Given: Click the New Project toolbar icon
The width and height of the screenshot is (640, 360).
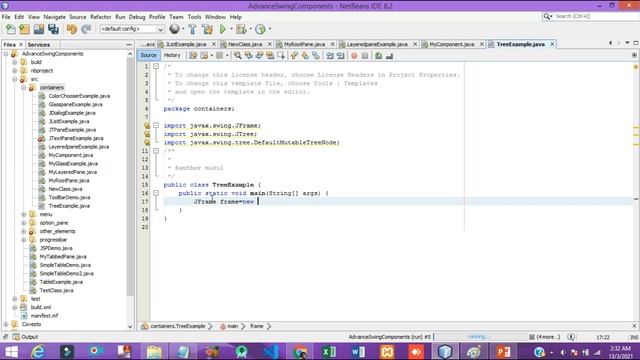Looking at the screenshot, I should [x=24, y=29].
